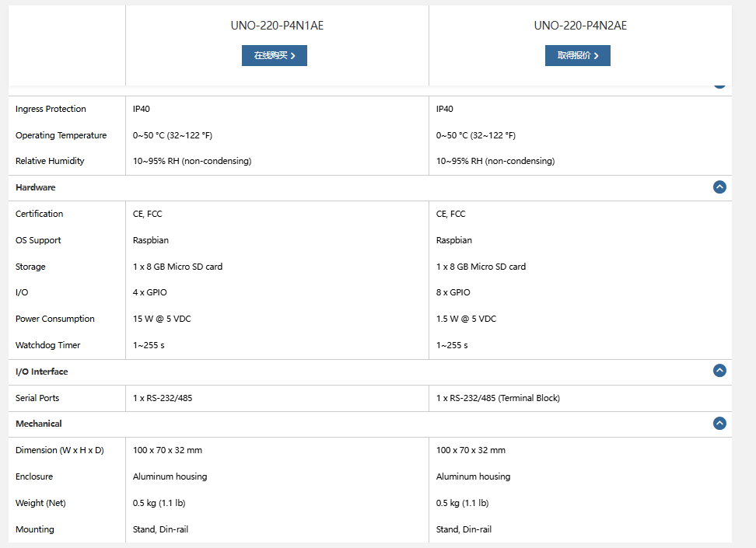Click the Relative Humidity row label
Viewport: 756px width, 548px height.
(x=50, y=161)
